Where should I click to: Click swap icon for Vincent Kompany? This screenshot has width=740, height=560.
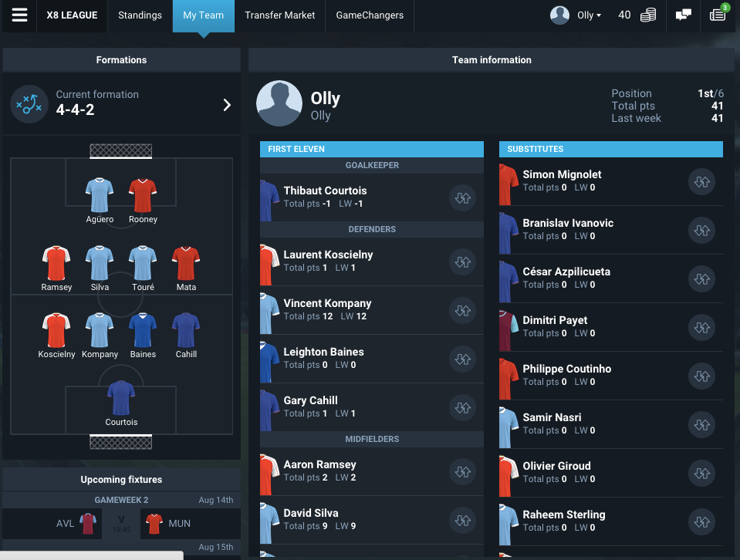(462, 310)
